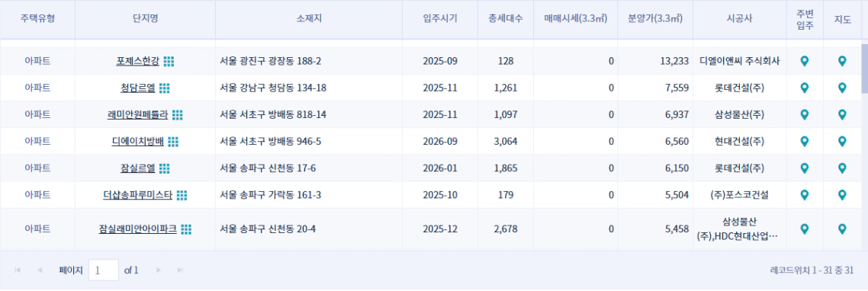Open grid icon next to 잠실래미안아이파크
The height and width of the screenshot is (291, 868).
187,229
